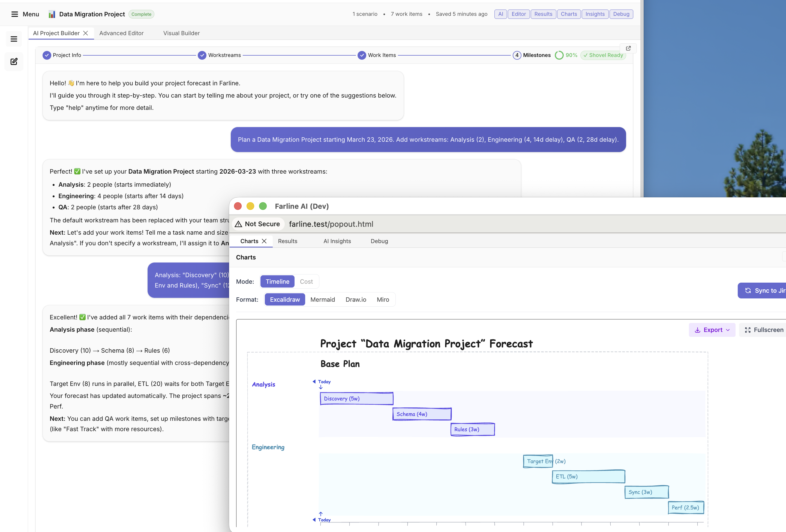This screenshot has height=532, width=786.
Task: Click the Fullscreen chart button
Action: point(764,330)
